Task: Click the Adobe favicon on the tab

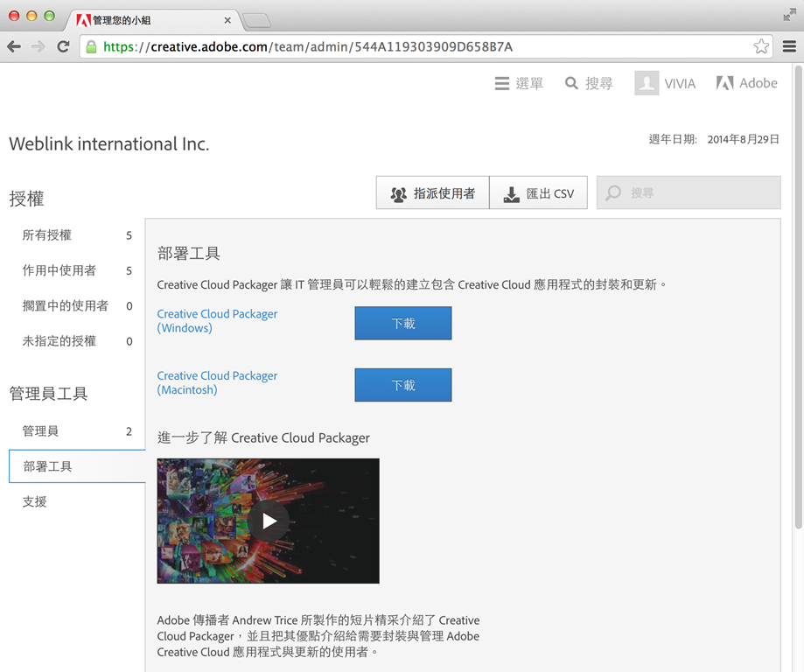Action: tap(83, 20)
